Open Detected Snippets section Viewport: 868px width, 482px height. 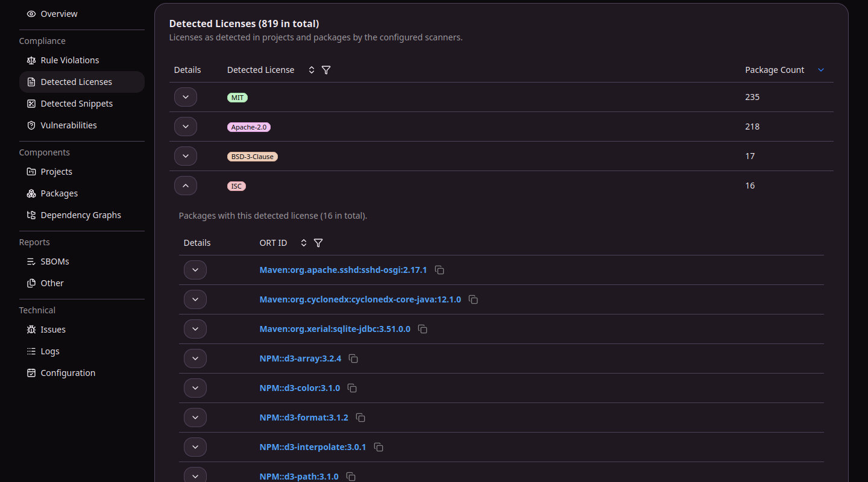click(x=82, y=104)
